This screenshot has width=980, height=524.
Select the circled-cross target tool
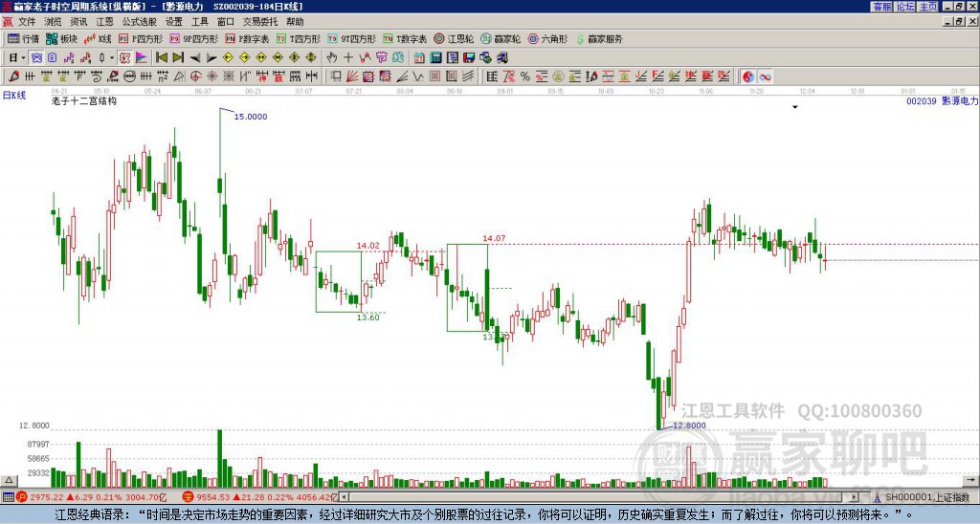pyautogui.click(x=195, y=76)
